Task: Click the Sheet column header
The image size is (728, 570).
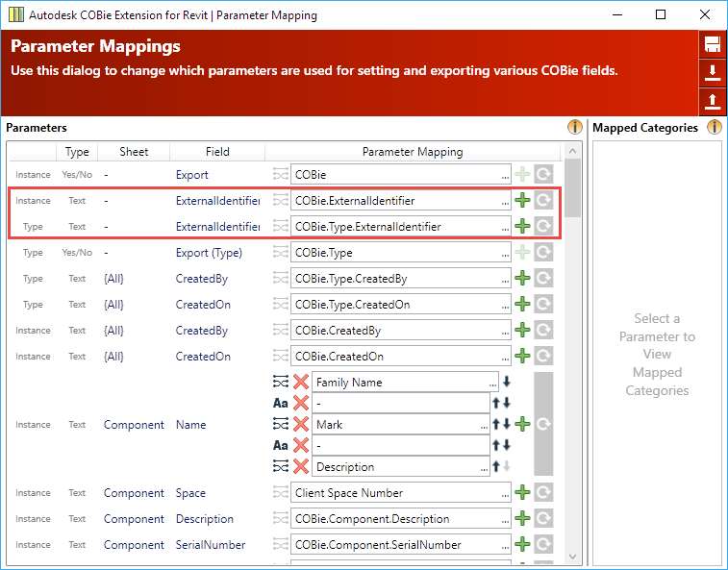Action: point(134,152)
